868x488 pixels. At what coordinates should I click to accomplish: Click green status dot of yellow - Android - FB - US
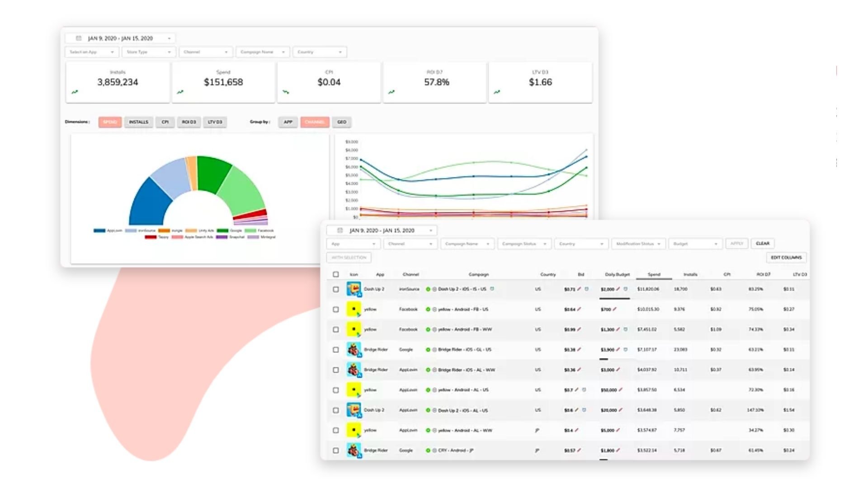pyautogui.click(x=428, y=310)
